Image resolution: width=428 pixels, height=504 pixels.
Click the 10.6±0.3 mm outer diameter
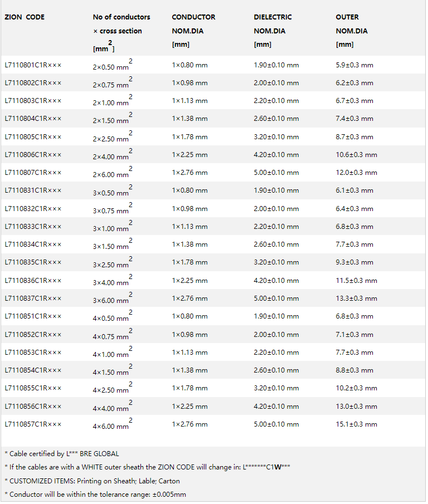pos(356,155)
